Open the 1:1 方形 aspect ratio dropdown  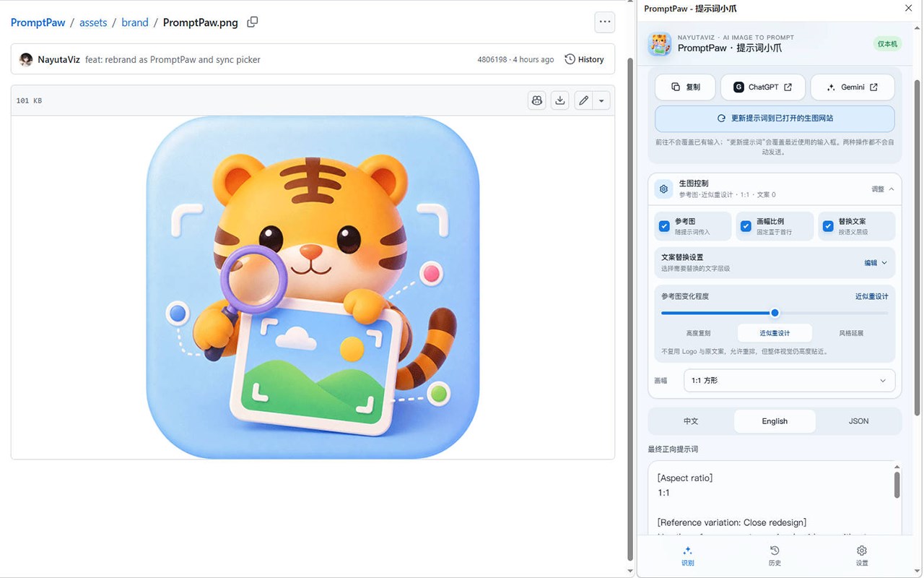(x=789, y=381)
